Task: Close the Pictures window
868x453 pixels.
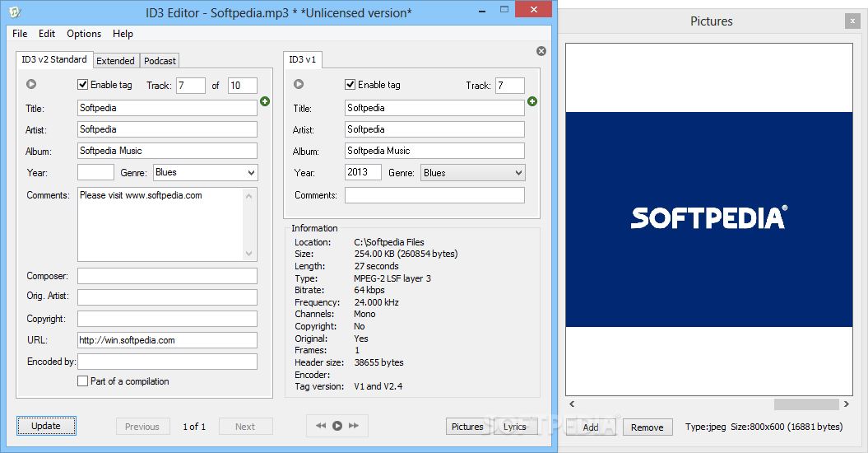Action: coord(852,21)
